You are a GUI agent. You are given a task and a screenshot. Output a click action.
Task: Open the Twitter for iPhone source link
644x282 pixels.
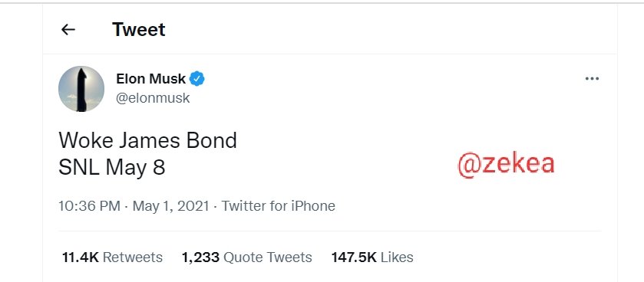point(279,206)
